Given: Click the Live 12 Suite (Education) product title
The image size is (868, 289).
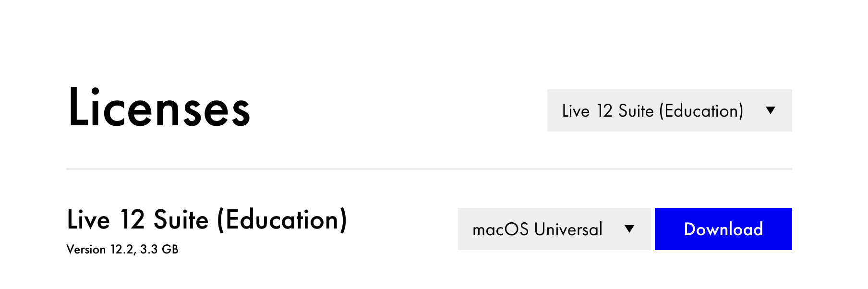Looking at the screenshot, I should pyautogui.click(x=207, y=220).
